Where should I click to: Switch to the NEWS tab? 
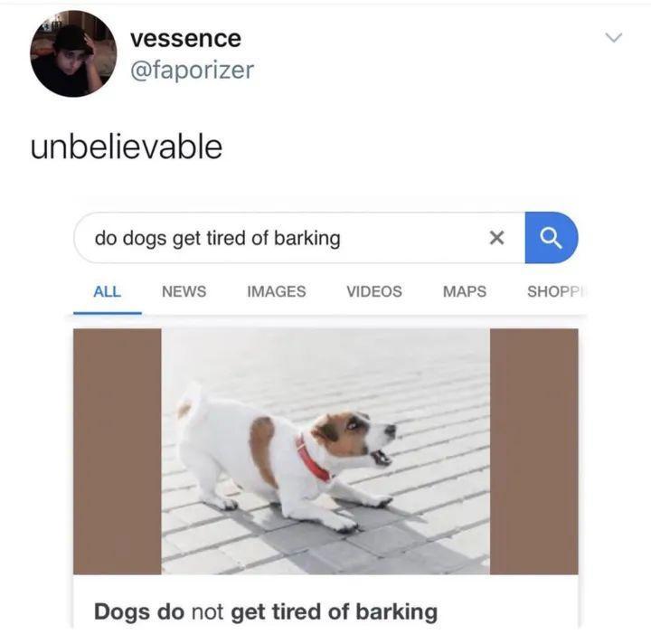184,291
